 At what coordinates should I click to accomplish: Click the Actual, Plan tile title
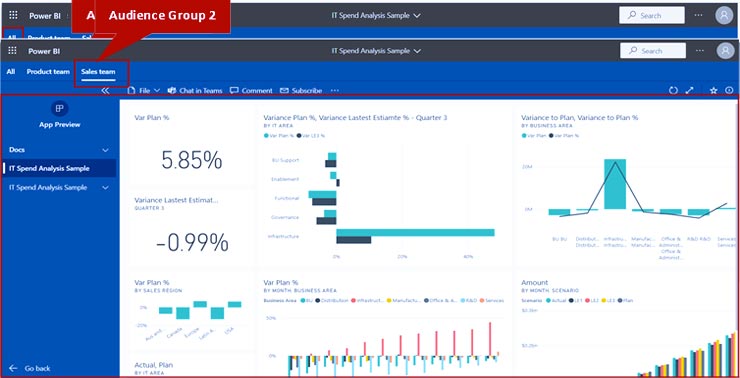153,365
